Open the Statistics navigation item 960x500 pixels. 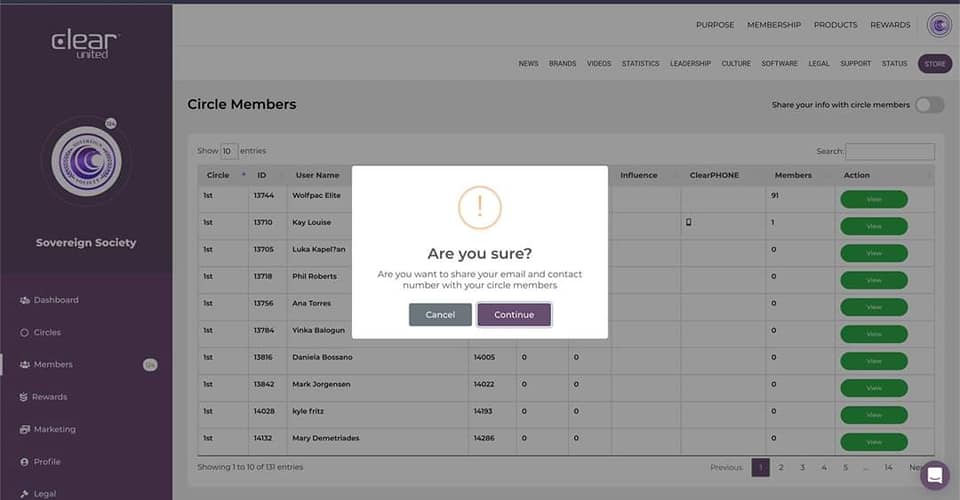point(640,64)
